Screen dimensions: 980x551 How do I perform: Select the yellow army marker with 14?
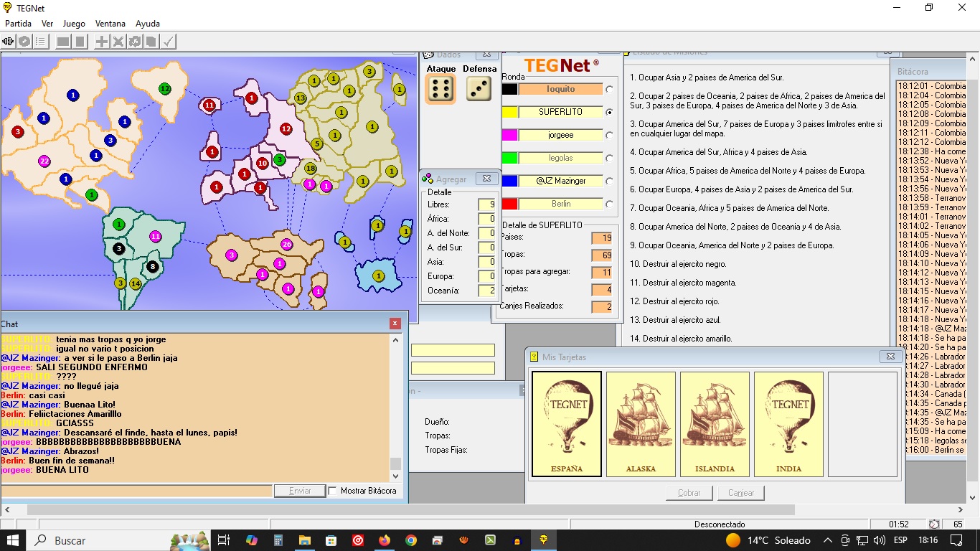click(135, 284)
